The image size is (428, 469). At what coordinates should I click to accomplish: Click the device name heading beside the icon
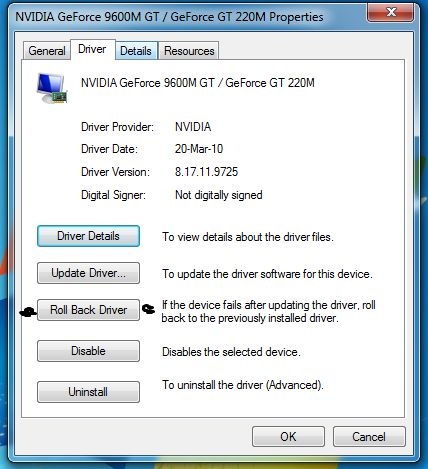[198, 83]
